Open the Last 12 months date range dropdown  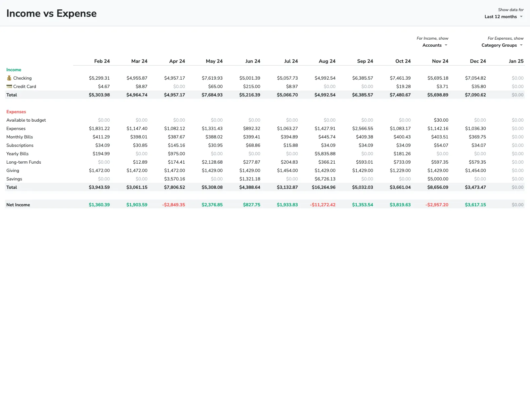tap(503, 17)
